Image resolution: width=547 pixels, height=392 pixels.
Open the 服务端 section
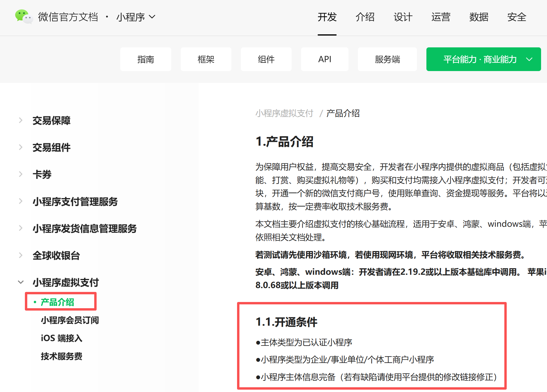387,59
